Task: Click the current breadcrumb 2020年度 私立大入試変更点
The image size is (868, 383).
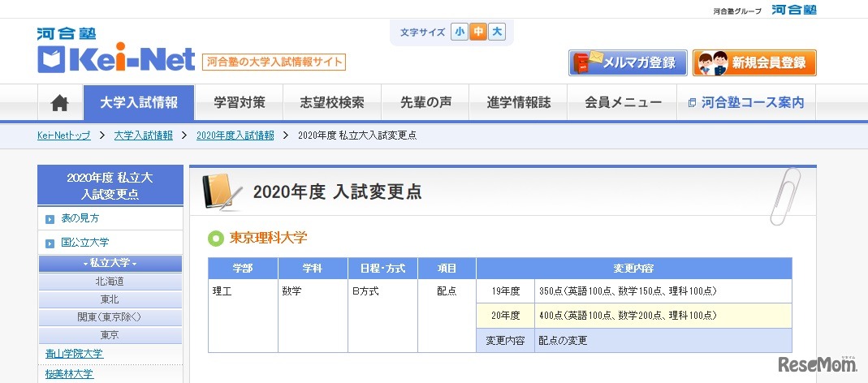Action: (x=357, y=136)
